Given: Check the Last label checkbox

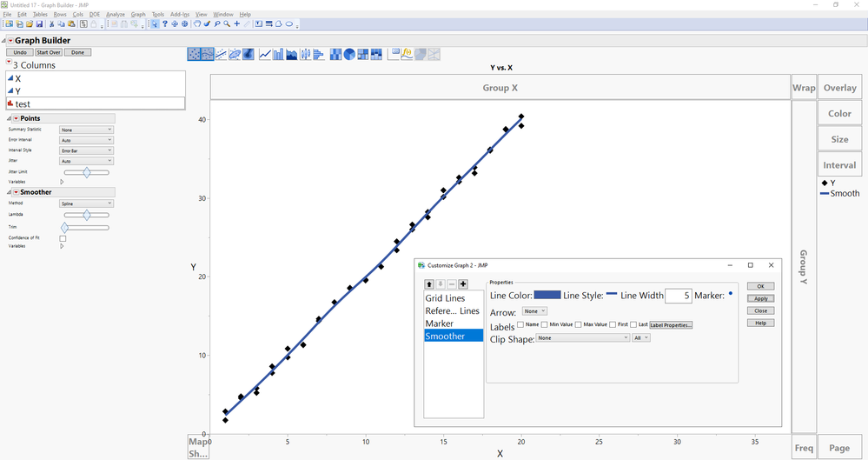Looking at the screenshot, I should coord(633,324).
